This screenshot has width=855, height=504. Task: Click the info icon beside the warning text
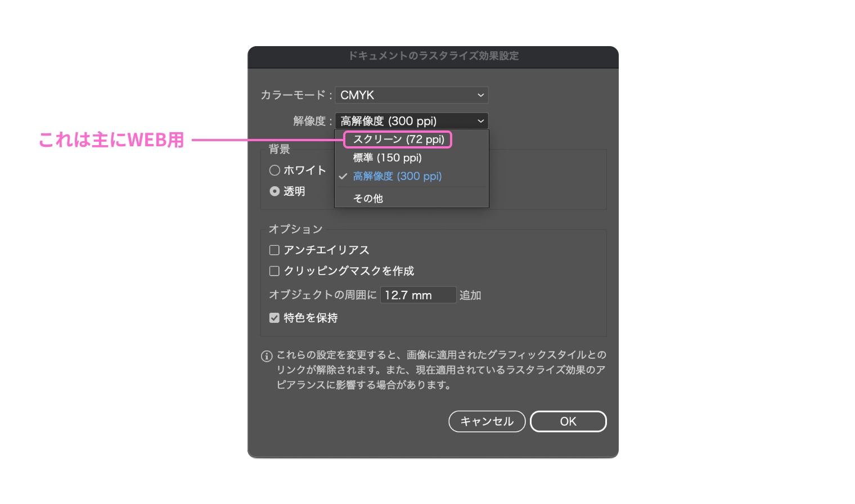tap(267, 356)
